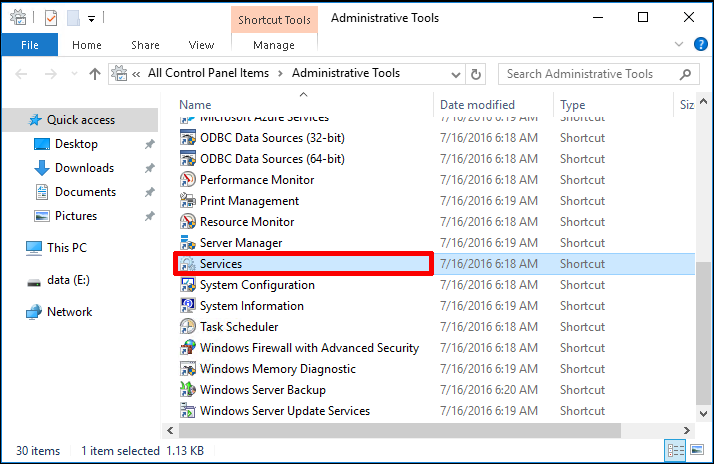
Task: Unpin Documents from Quick access
Action: pos(149,192)
